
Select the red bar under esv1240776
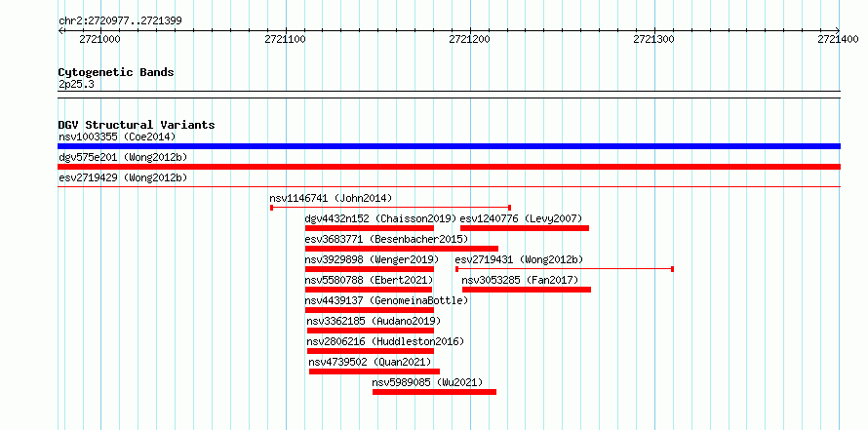tap(525, 228)
